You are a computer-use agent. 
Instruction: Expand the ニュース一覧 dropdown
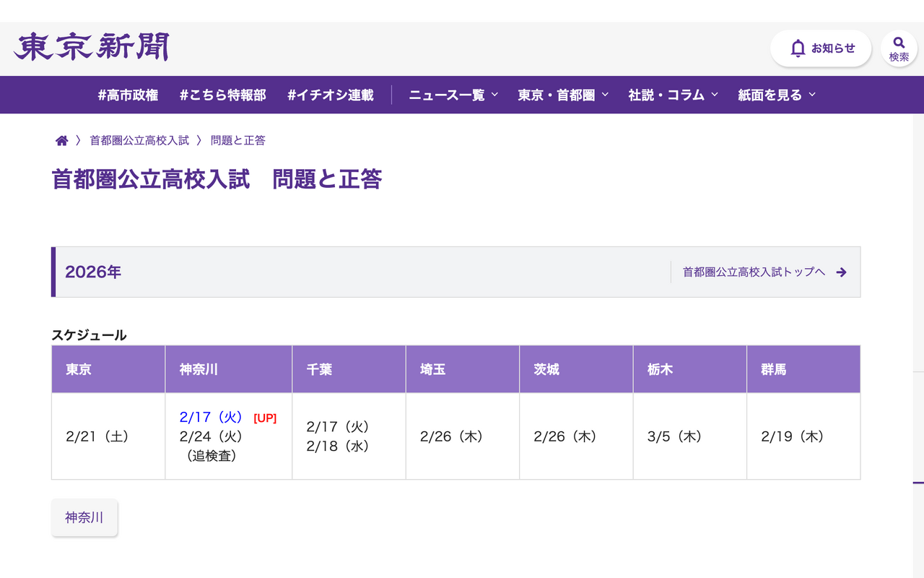pos(452,95)
